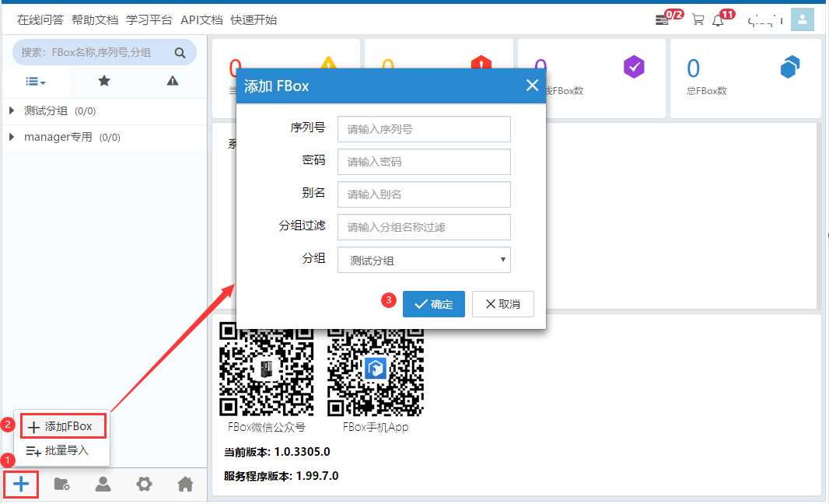This screenshot has width=829, height=504.
Task: Open the user avatar profile icon
Action: (802, 20)
